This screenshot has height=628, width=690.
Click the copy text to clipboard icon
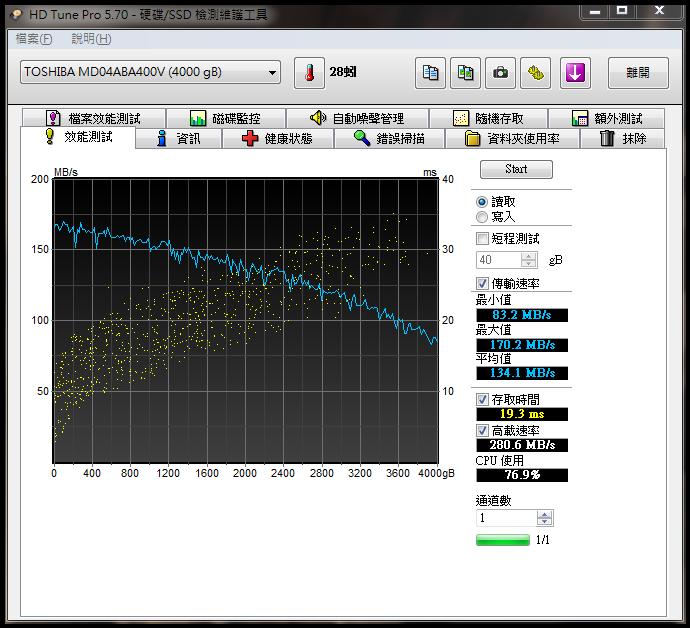pos(430,73)
